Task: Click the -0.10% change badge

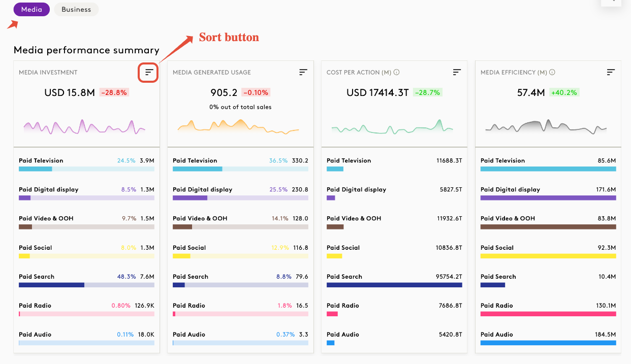Action: click(256, 93)
